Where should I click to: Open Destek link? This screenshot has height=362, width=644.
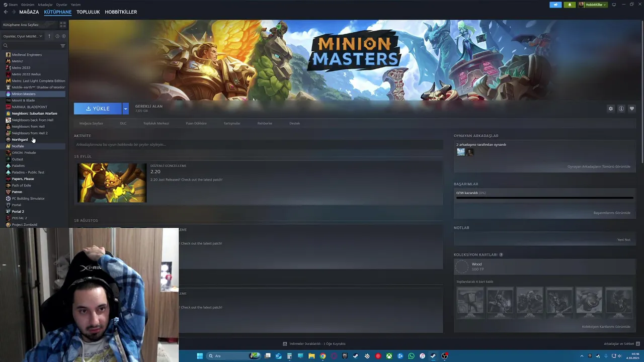pos(294,123)
